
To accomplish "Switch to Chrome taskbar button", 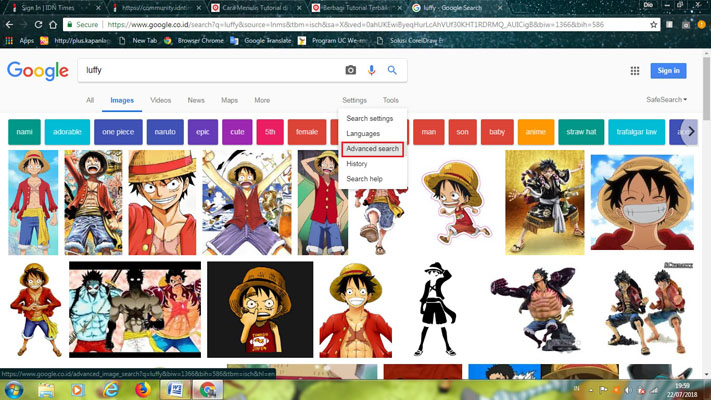I will tap(208, 390).
